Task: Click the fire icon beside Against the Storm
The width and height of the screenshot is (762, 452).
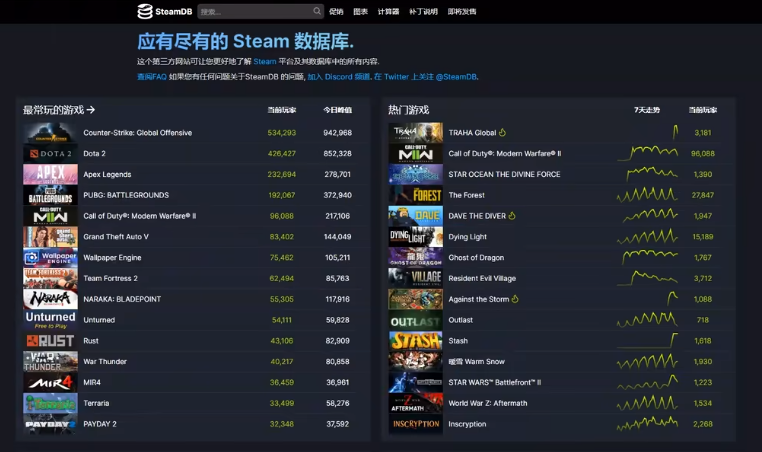Action: pyautogui.click(x=515, y=299)
